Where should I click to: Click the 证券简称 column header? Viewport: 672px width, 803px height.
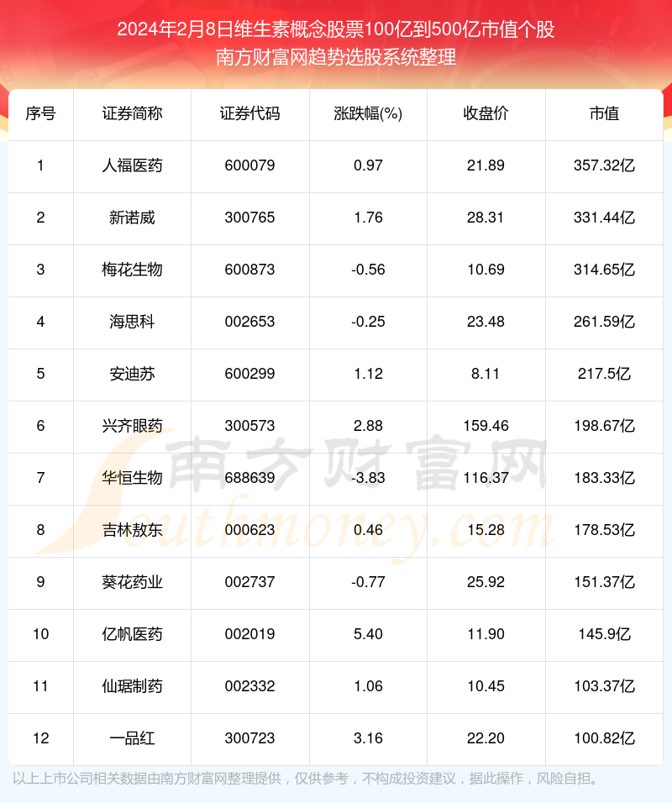coord(132,113)
